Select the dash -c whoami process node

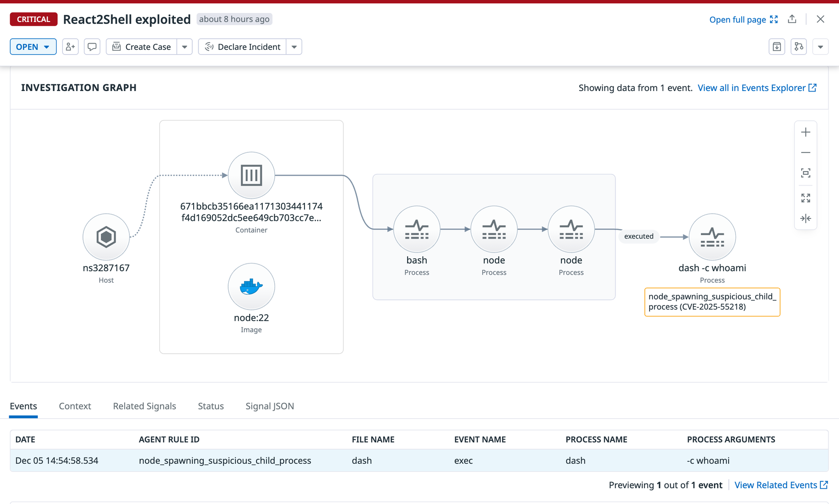coord(712,237)
